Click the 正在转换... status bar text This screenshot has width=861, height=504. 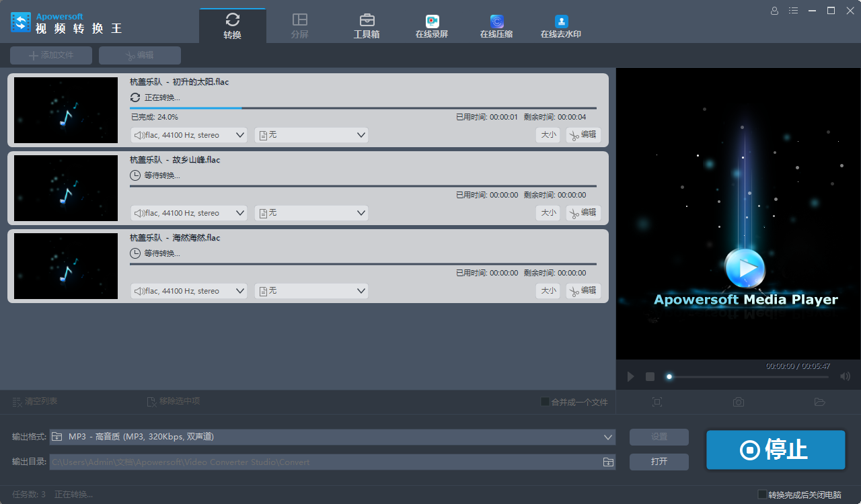tap(74, 495)
